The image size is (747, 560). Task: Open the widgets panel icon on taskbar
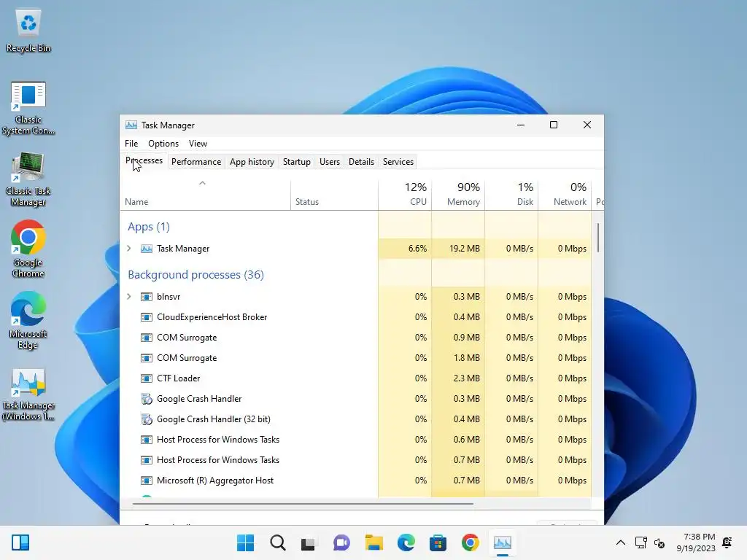(x=20, y=542)
